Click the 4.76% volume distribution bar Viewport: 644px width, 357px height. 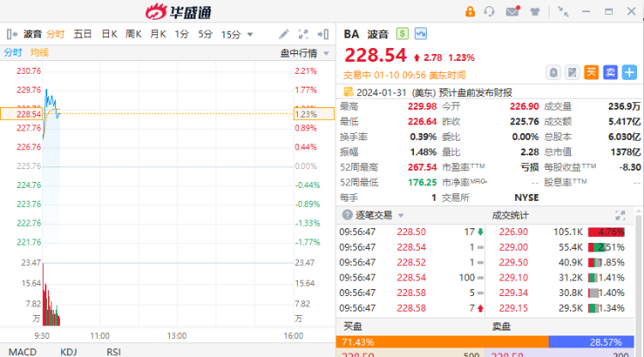click(x=606, y=232)
